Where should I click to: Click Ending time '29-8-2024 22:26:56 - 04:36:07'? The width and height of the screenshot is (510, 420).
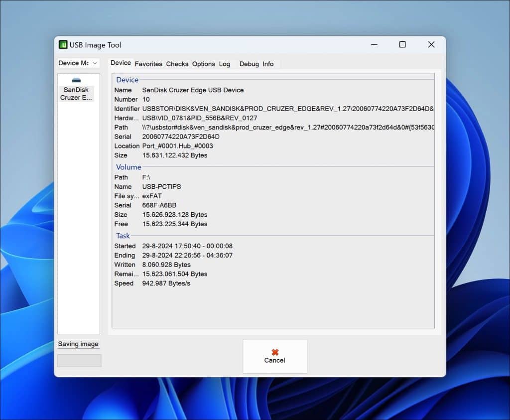[x=187, y=256]
